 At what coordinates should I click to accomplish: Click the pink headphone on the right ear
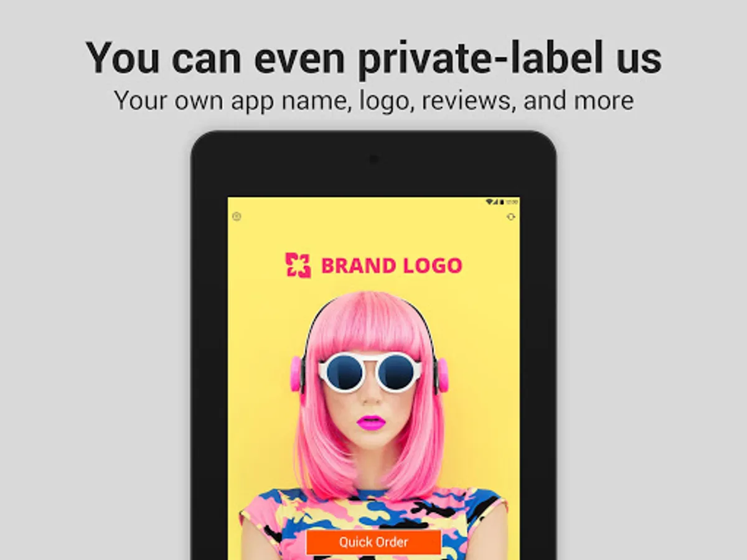coord(443,375)
